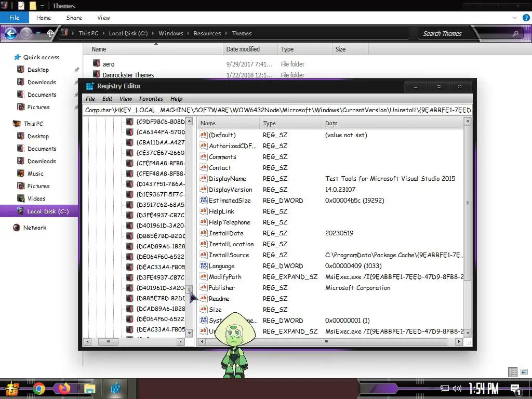The image size is (532, 399).
Task: Click the ModifyPath value icon
Action: coord(203,276)
